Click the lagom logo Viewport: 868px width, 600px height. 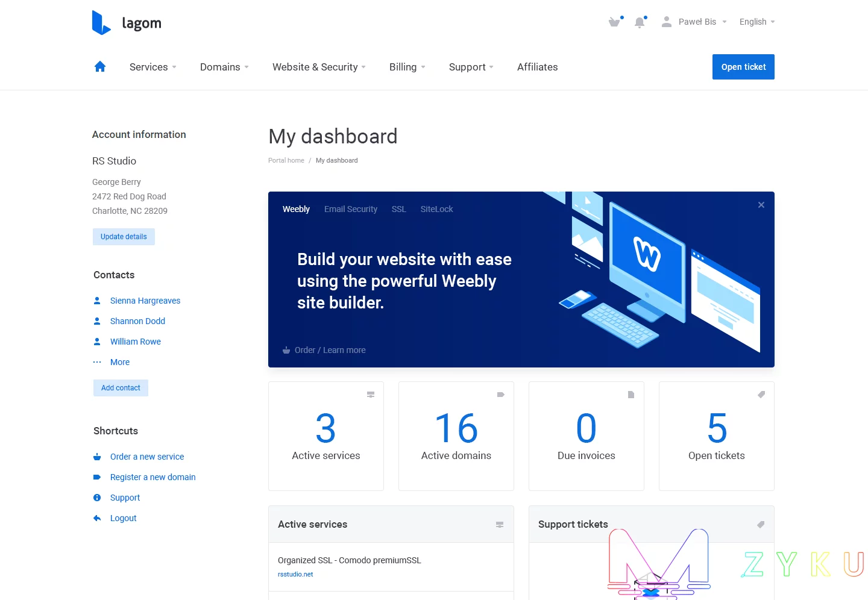(x=127, y=22)
